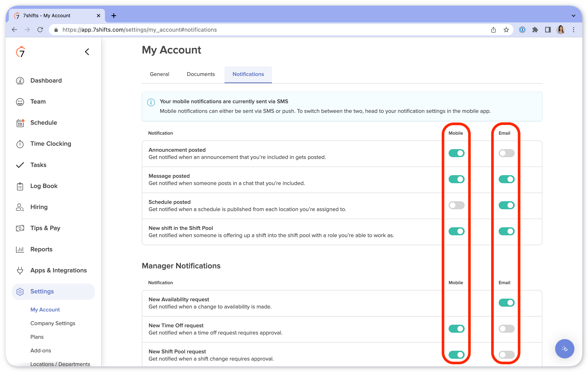
Task: Click the lock icon for site info
Action: [56, 30]
